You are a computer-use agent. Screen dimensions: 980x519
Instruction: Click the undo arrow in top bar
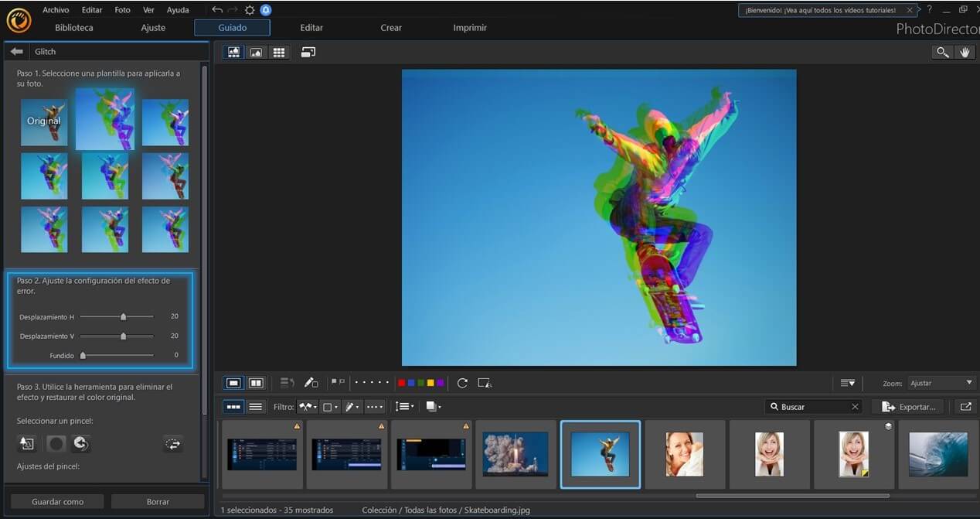(x=217, y=10)
